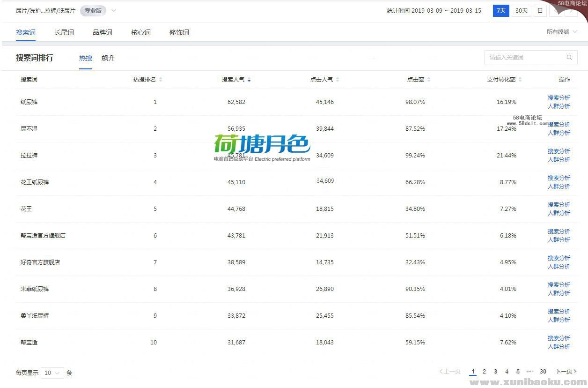Sort by 搜索人气 column arrow

click(249, 80)
